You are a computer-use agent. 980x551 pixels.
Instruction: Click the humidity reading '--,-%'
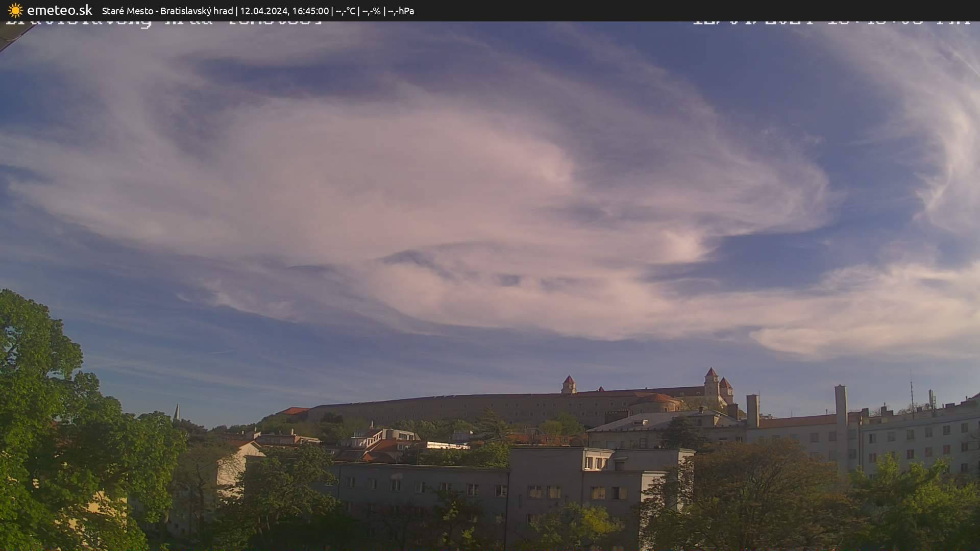(372, 11)
